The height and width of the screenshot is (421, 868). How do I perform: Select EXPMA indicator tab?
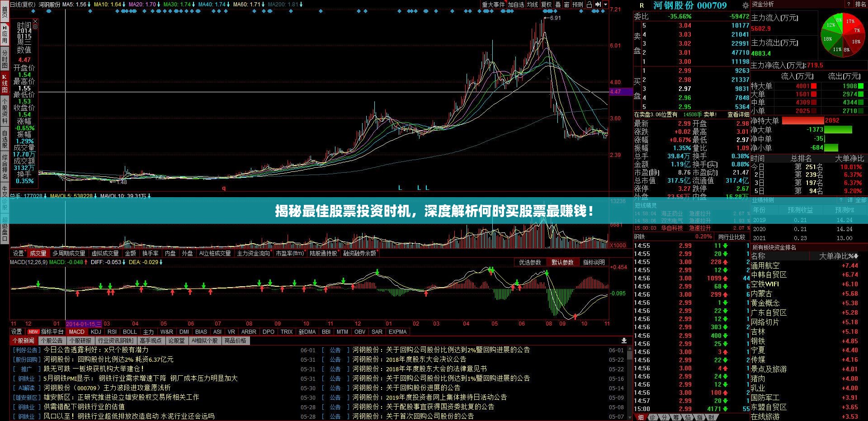point(398,332)
